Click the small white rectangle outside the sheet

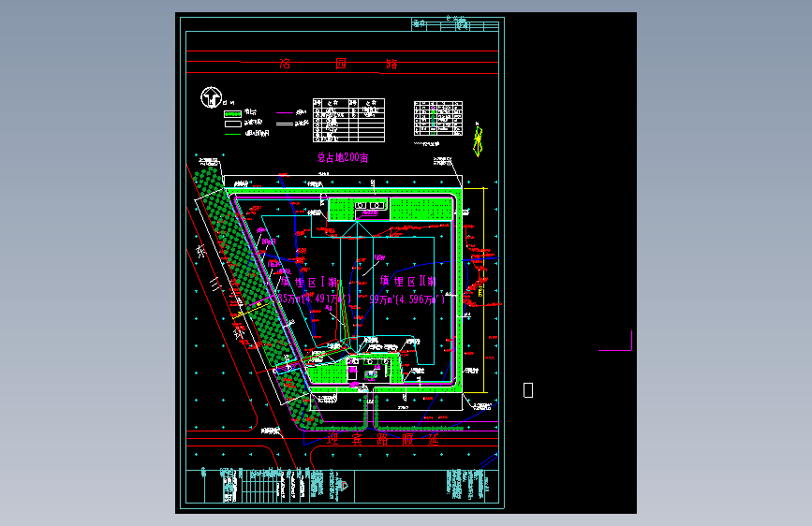pos(528,390)
